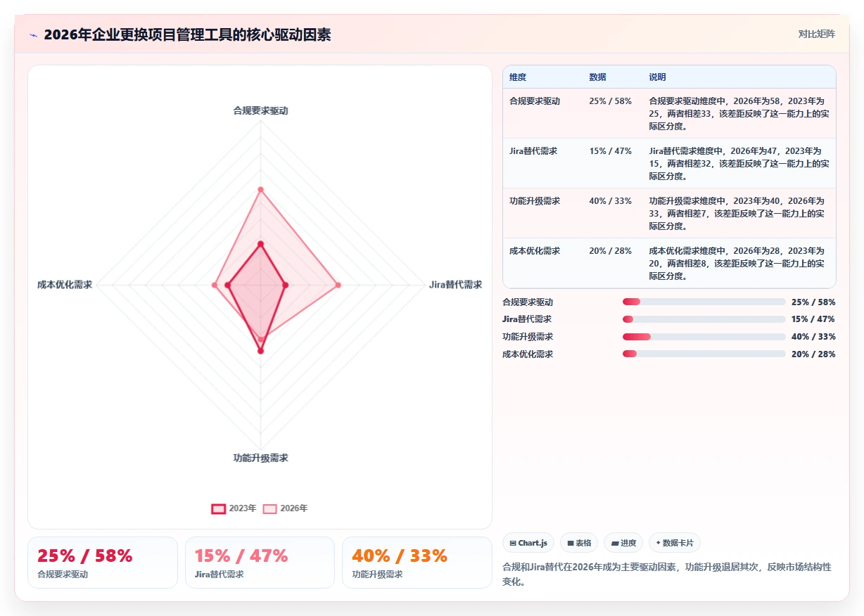This screenshot has height=616, width=864.
Task: Click the 功能升级需求 description with 相差7
Action: 739,214
